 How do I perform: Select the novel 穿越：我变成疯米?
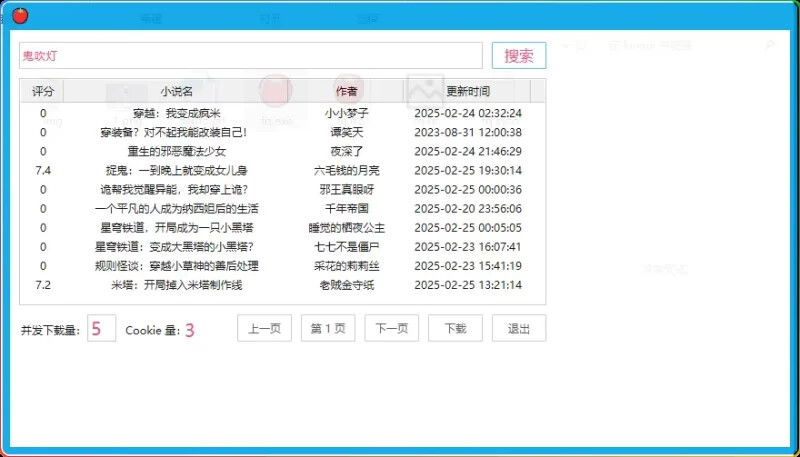(x=176, y=113)
